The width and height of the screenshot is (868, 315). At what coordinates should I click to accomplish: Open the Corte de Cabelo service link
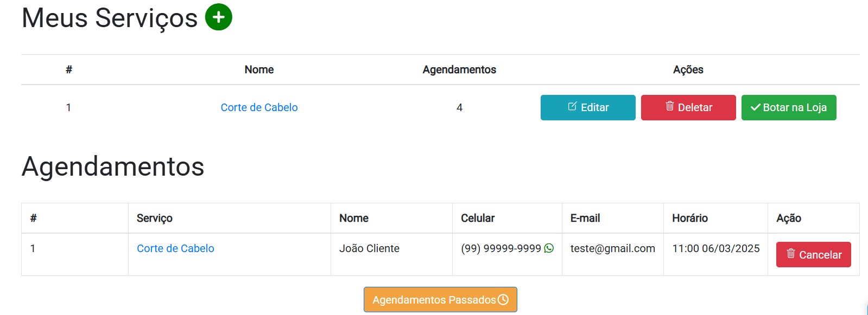click(259, 107)
